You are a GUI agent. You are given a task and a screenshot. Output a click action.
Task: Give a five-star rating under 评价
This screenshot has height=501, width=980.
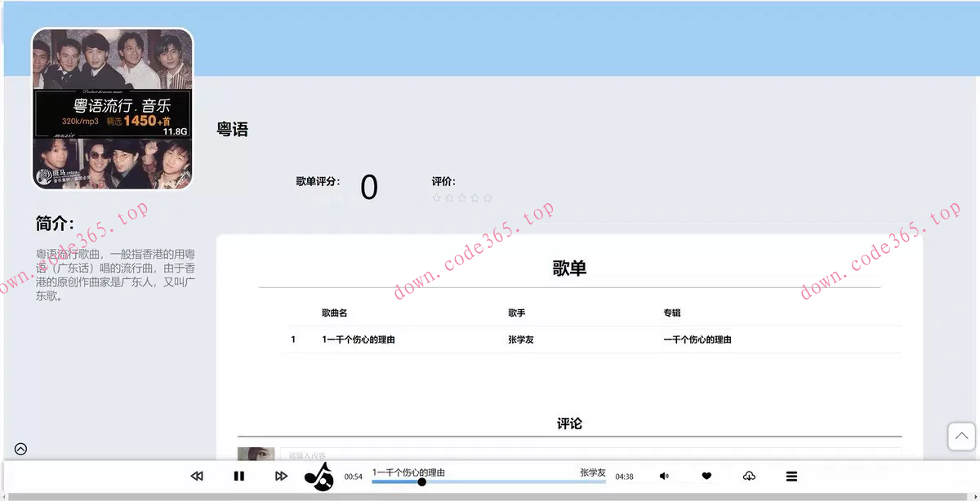(x=488, y=197)
